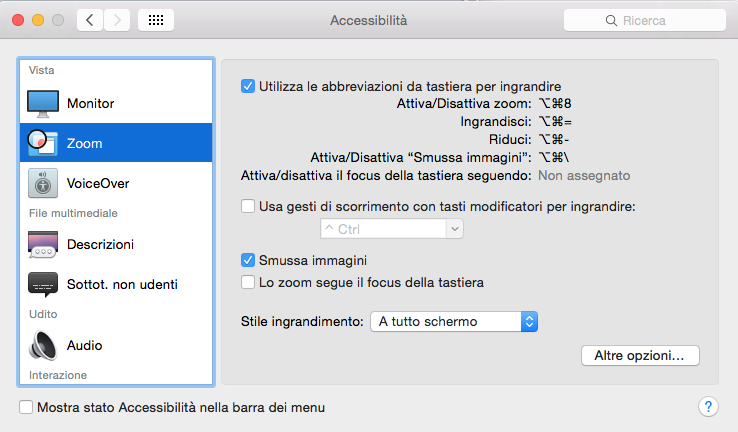Screen dimensions: 738x432
Task: Show all preferences grid icon
Action: click(x=156, y=20)
